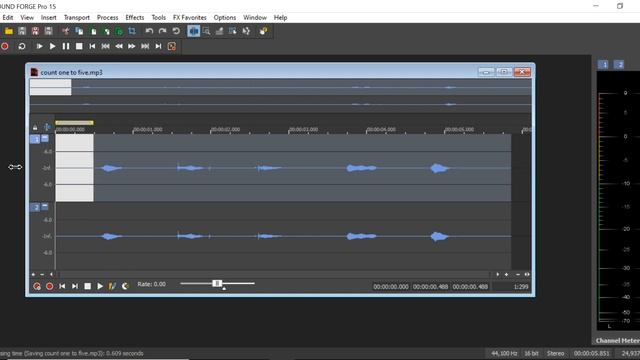Click the main transport Play button
This screenshot has width=640, height=360.
click(52, 47)
